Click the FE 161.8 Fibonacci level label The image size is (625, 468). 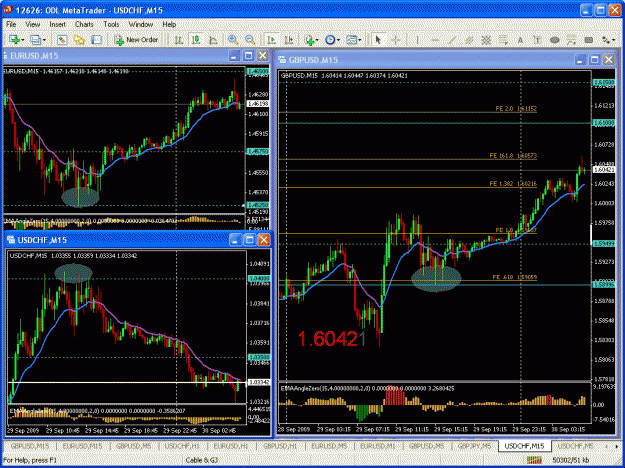pos(513,156)
